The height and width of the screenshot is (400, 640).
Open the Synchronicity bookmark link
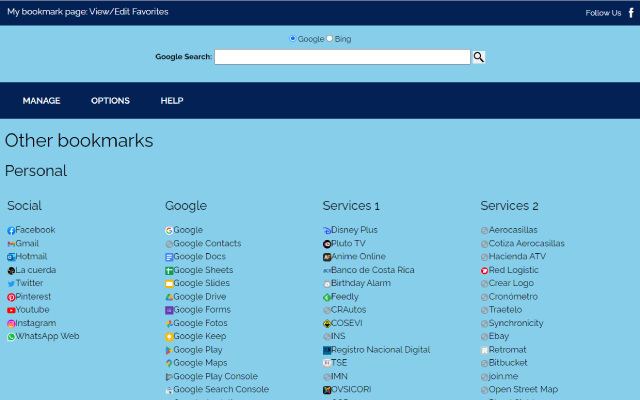click(516, 323)
